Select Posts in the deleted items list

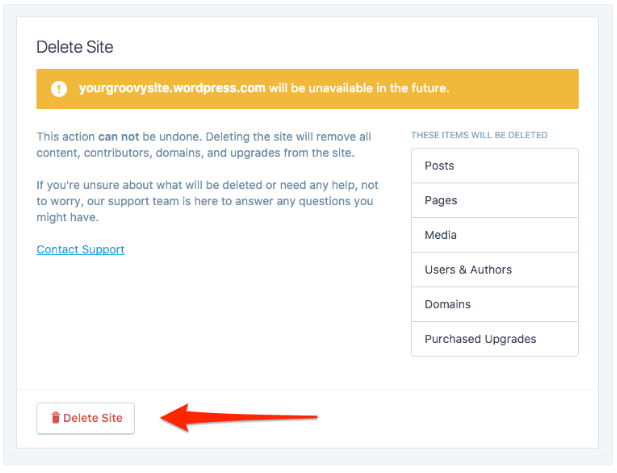[494, 166]
